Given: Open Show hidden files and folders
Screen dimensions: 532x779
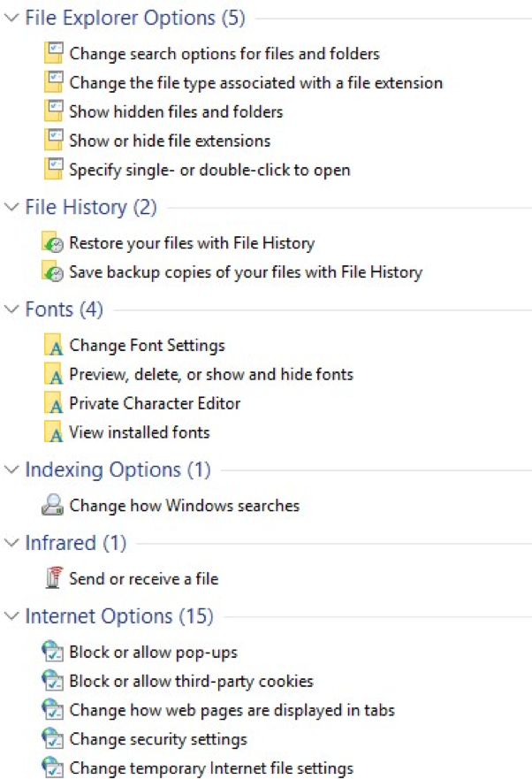Looking at the screenshot, I should coord(177,111).
